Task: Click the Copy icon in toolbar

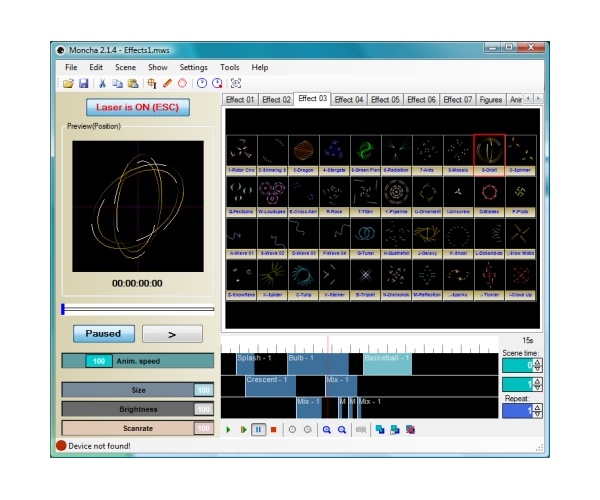Action: [x=117, y=83]
